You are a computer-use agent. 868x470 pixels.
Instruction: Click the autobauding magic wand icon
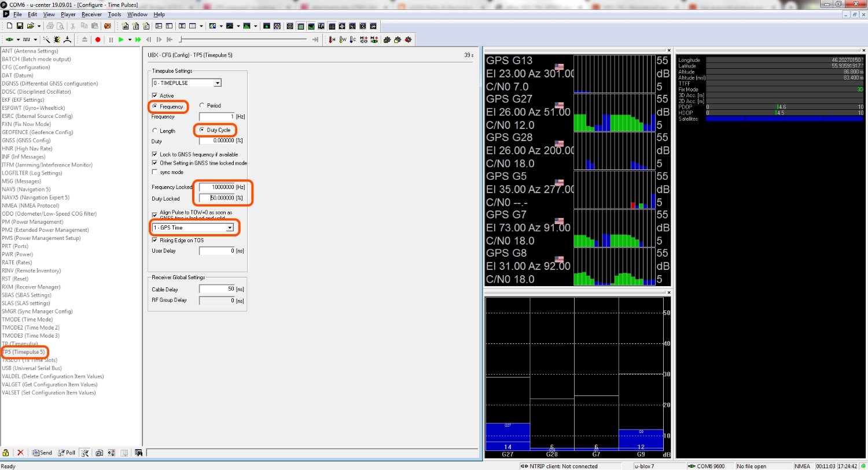click(x=46, y=40)
